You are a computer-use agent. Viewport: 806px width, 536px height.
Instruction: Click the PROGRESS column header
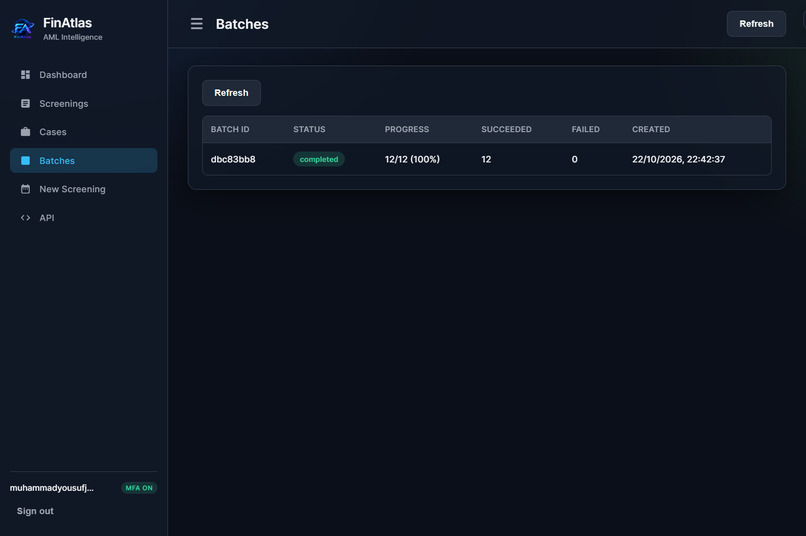tap(407, 129)
